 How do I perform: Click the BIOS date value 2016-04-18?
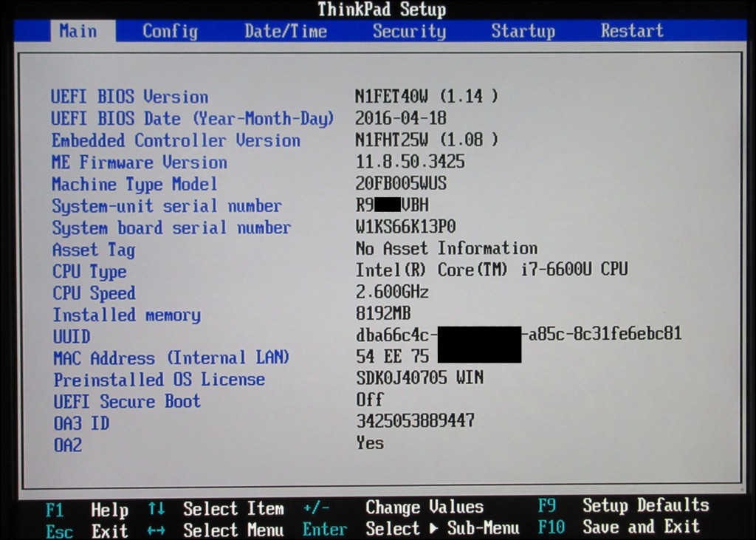[401, 117]
